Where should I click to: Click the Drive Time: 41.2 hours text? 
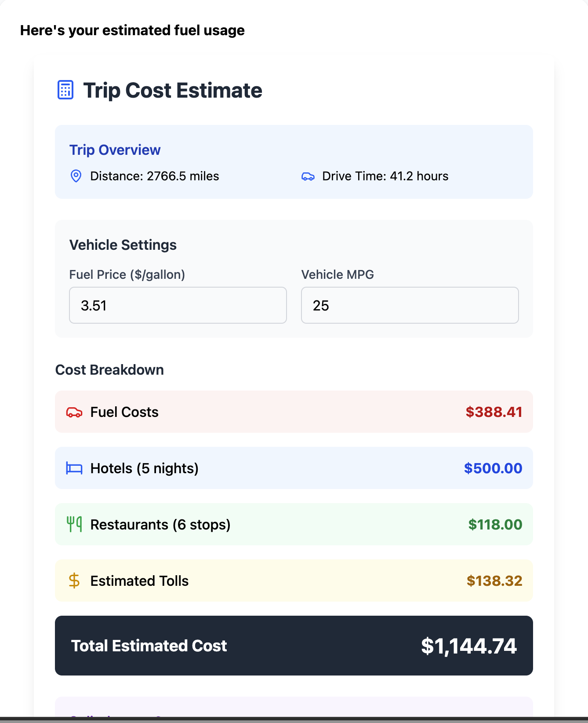[385, 176]
